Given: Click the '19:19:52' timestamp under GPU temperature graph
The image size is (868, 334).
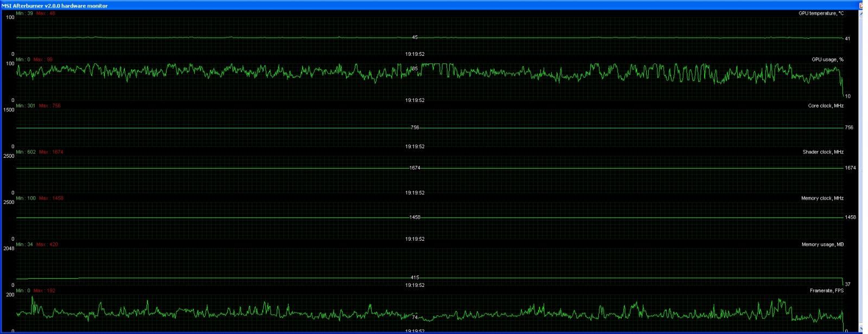Looking at the screenshot, I should pos(415,54).
